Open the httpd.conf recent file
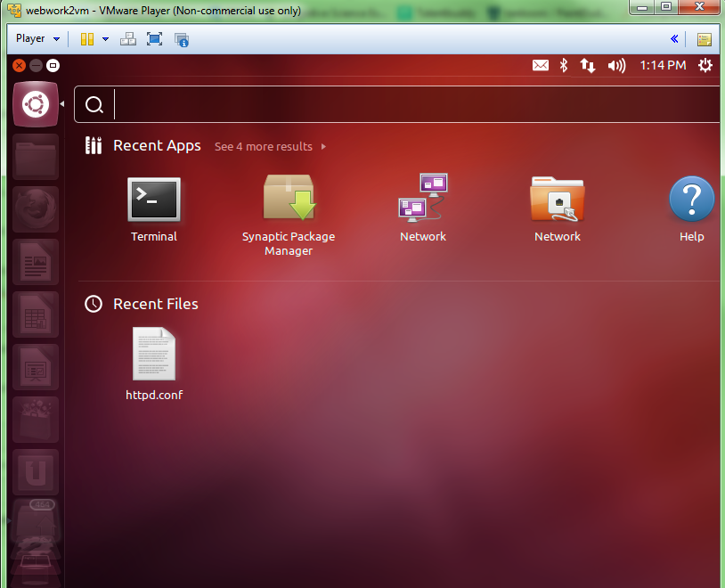This screenshot has height=588, width=725. coord(154,363)
